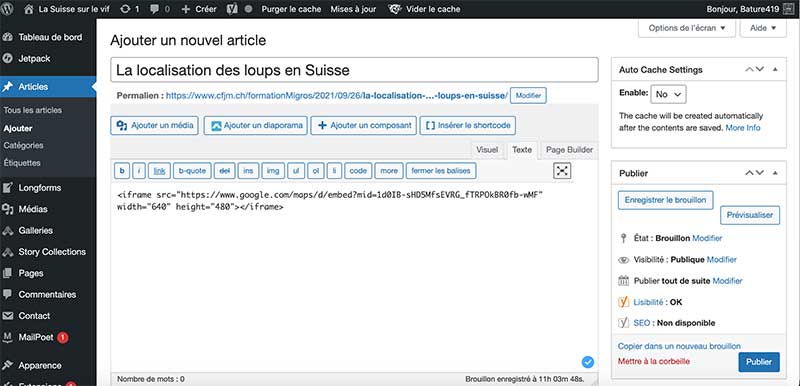The width and height of the screenshot is (800, 386).
Task: Click the ins quicktag
Action: pyautogui.click(x=248, y=171)
